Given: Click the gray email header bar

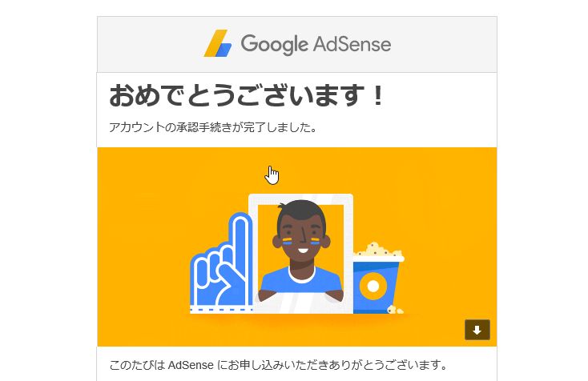Looking at the screenshot, I should click(297, 44).
